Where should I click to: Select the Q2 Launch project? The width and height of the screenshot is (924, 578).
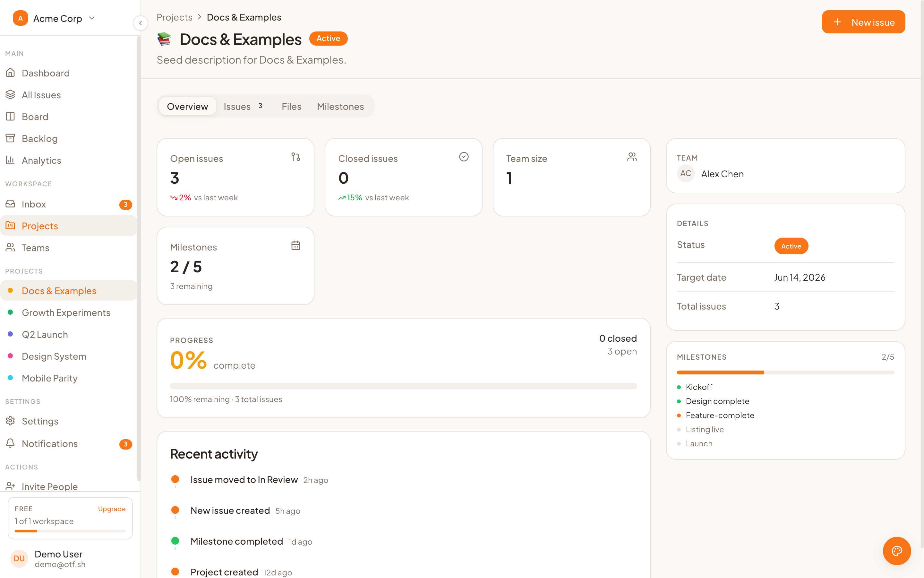click(69, 334)
